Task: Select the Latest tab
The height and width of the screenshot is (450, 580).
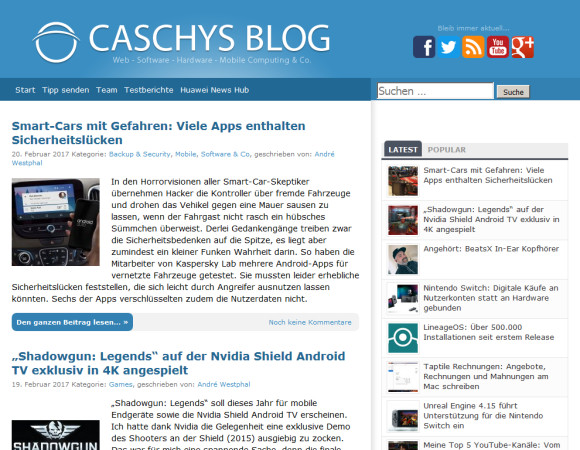Action: [403, 150]
